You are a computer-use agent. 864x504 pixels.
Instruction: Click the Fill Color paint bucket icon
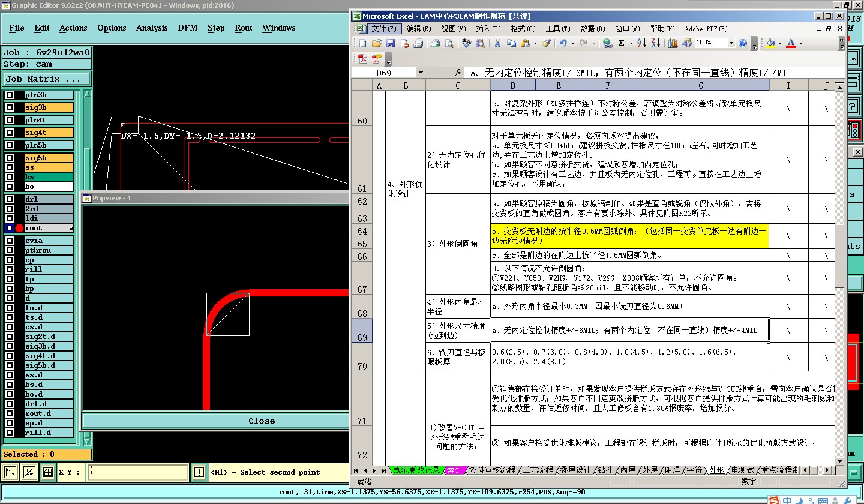coord(771,43)
